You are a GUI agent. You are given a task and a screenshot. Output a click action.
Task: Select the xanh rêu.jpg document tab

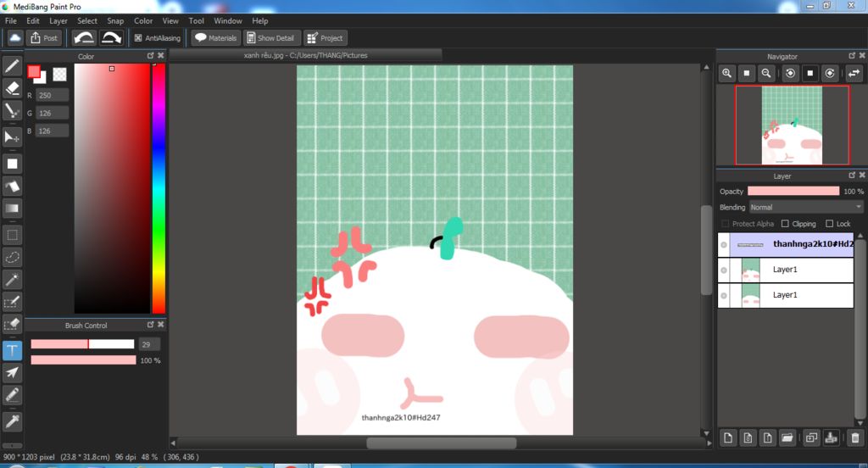(305, 55)
